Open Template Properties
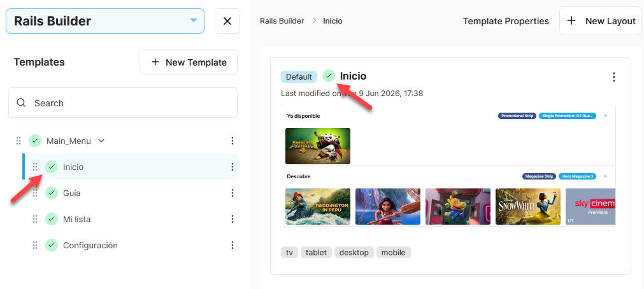644x289 pixels. (506, 21)
